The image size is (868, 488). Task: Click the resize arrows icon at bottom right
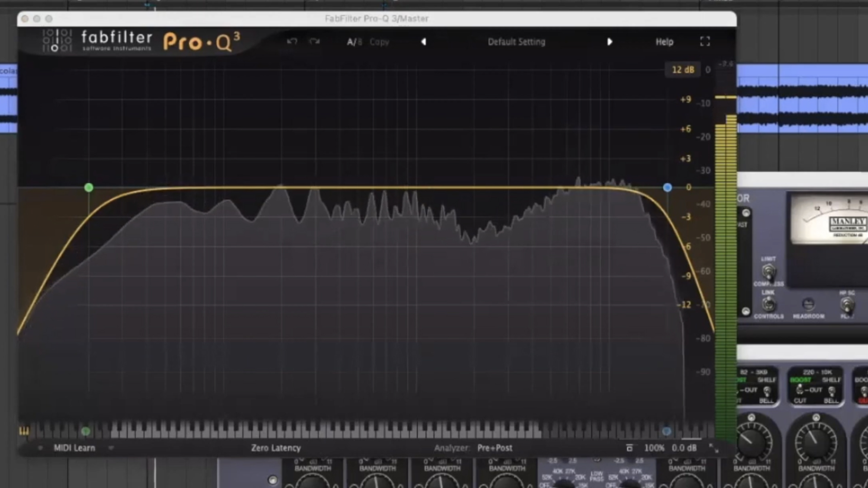coord(713,448)
